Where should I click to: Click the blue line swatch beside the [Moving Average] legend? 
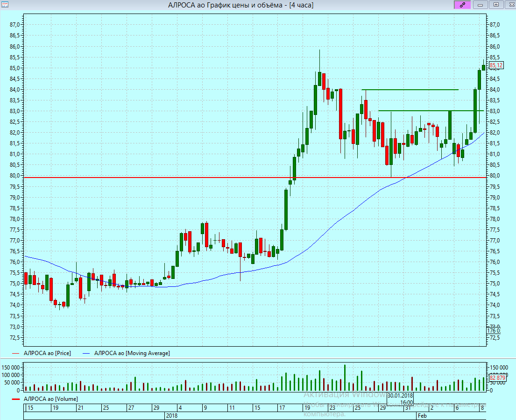coord(86,354)
